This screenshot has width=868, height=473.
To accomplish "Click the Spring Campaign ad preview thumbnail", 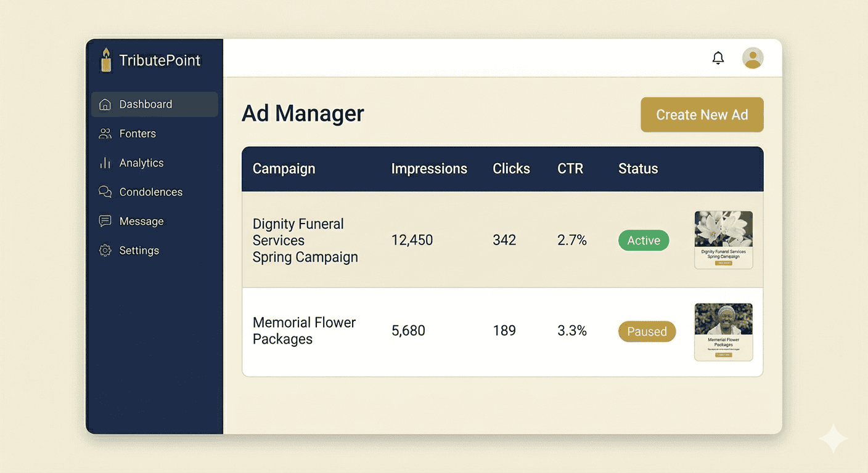I will [x=723, y=240].
